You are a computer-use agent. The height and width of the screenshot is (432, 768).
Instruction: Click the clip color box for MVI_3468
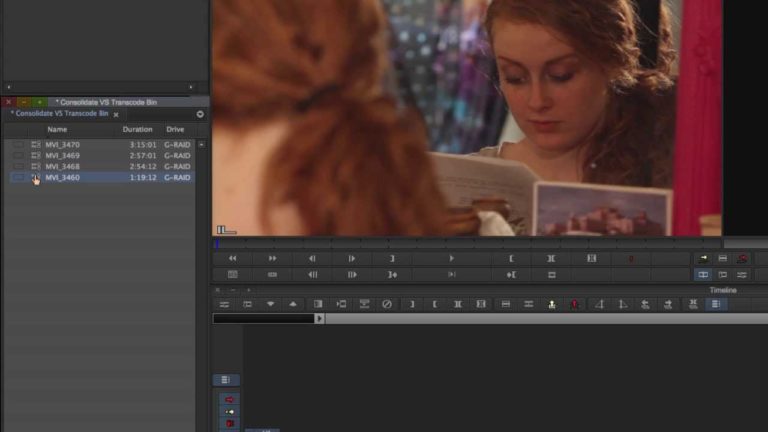point(18,167)
